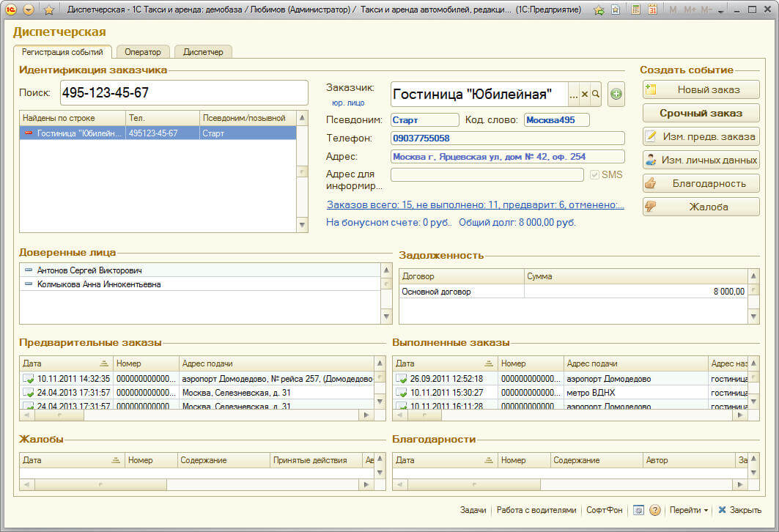Open the 1C main menu dropdown arrow
The height and width of the screenshot is (532, 779).
click(x=29, y=10)
